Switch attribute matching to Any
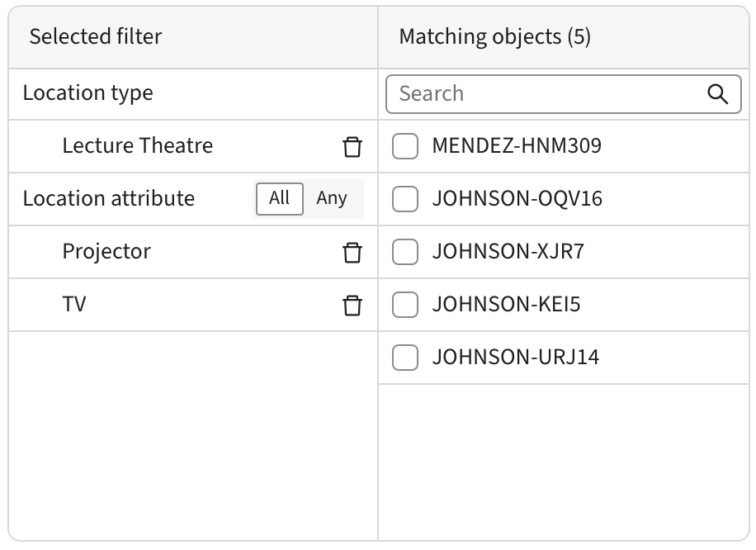This screenshot has width=756, height=550. [332, 199]
